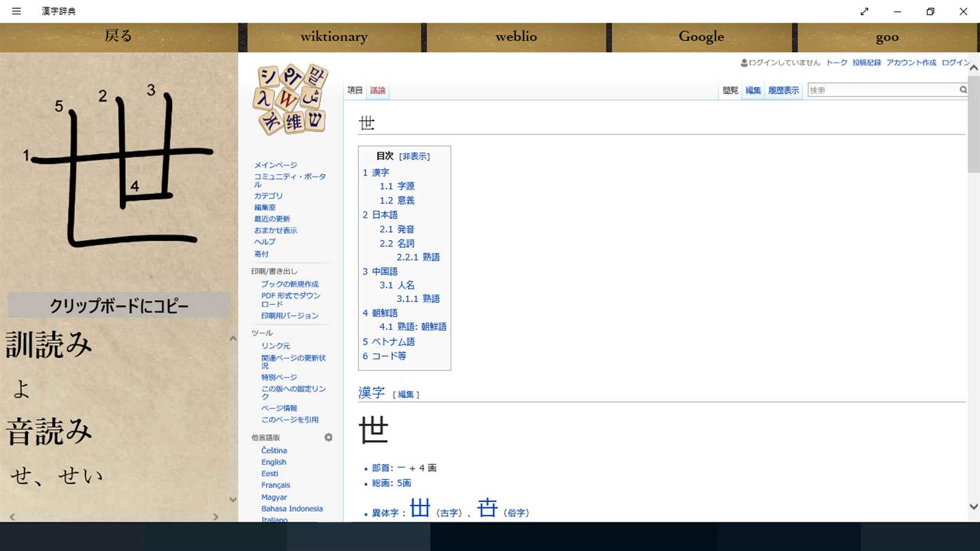Open the 最近の更新 sidebar link
Image resolution: width=980 pixels, height=551 pixels.
point(272,219)
